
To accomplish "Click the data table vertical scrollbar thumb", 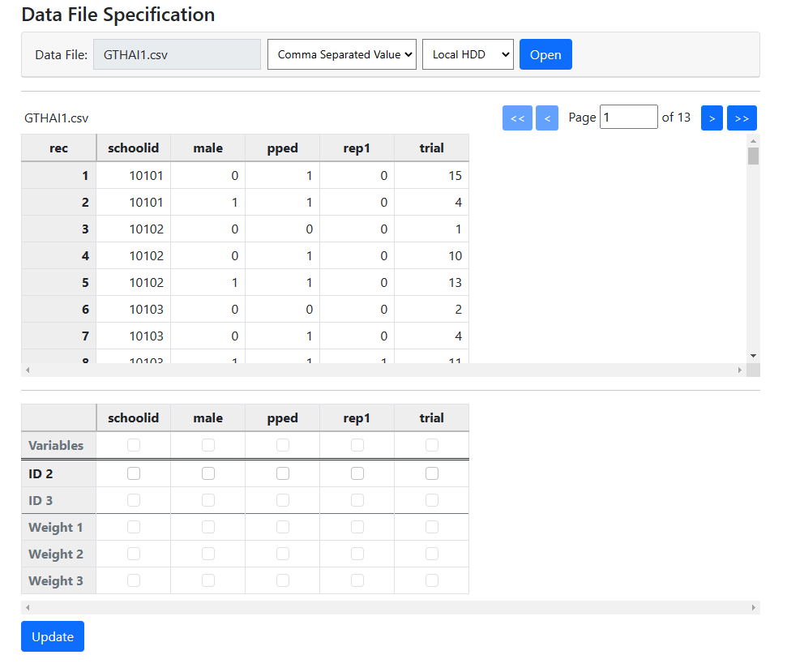I will pyautogui.click(x=753, y=156).
